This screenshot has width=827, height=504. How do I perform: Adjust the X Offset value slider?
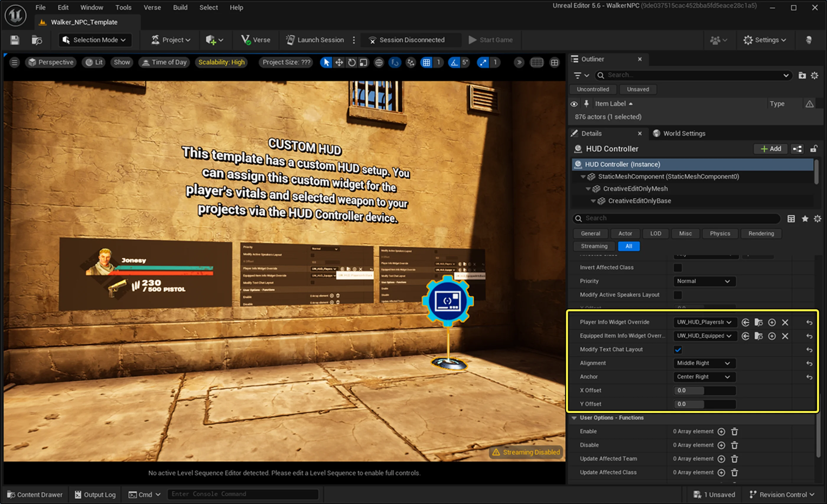click(704, 391)
